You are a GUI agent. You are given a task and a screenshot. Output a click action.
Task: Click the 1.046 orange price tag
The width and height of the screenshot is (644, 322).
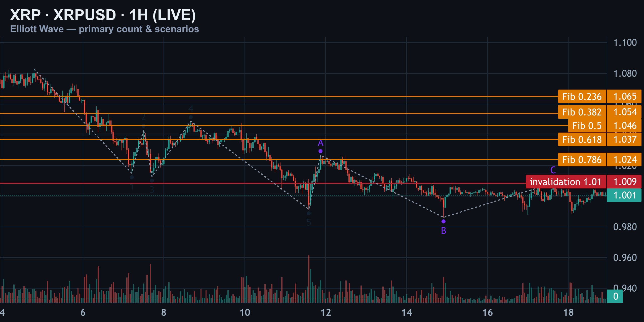click(x=624, y=126)
